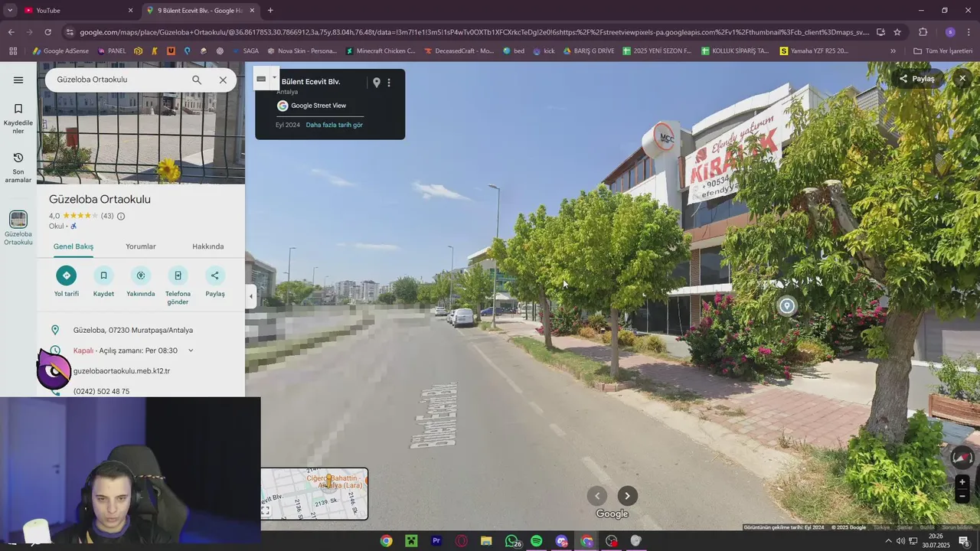Screen dimensions: 980x551
Task: Click the volume icon in system tray
Action: click(x=900, y=541)
